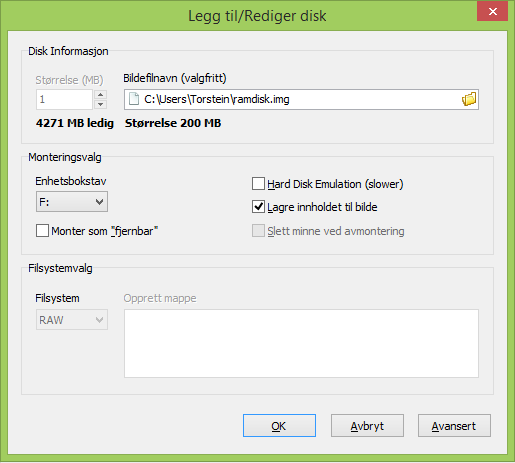Expand the Filsystem RAW dropdown
515x463 pixels.
(x=72, y=320)
